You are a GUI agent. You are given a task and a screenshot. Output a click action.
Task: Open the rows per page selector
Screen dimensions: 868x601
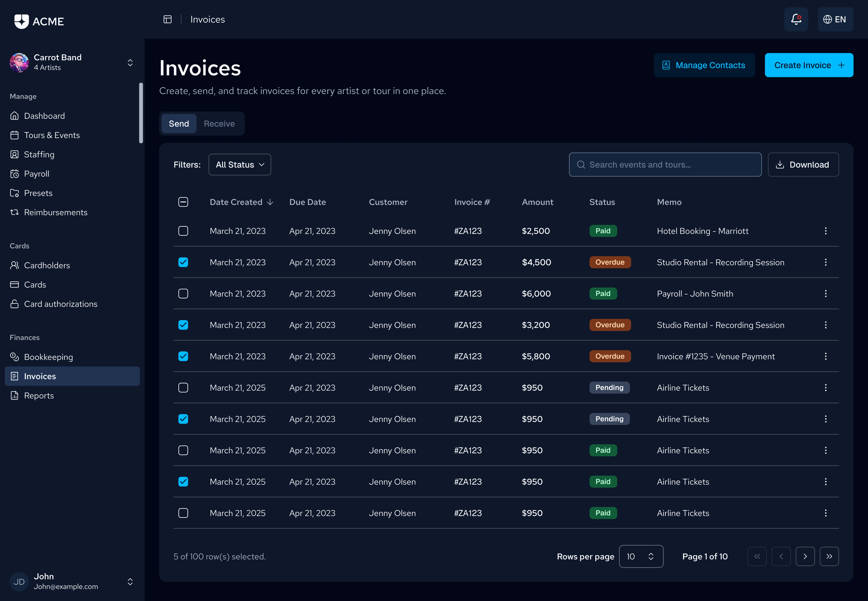tap(641, 557)
